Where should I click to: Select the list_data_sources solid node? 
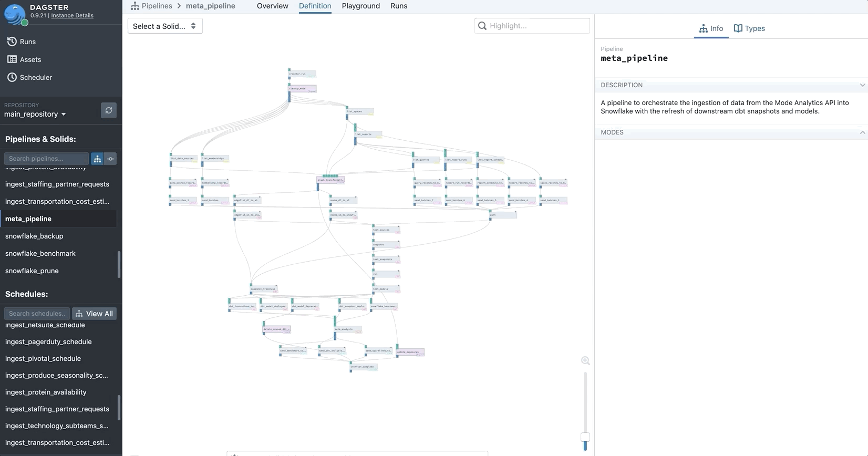pos(183,158)
